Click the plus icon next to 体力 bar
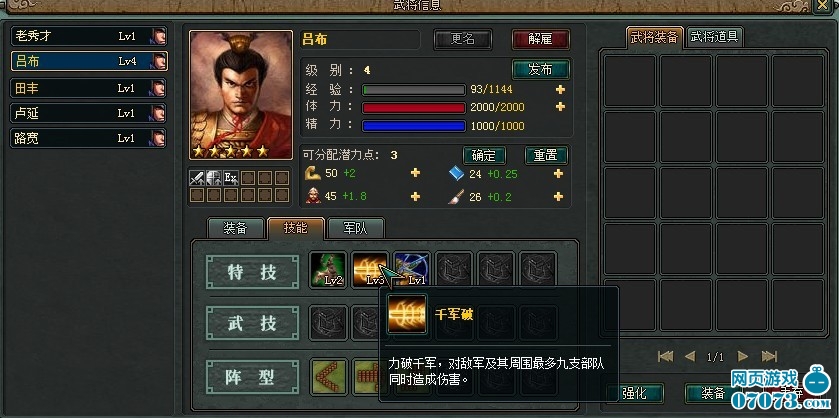The width and height of the screenshot is (839, 418). (x=560, y=107)
